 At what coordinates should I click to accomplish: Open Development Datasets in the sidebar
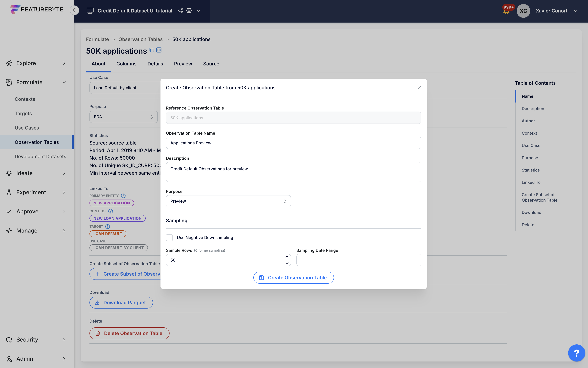(x=40, y=156)
